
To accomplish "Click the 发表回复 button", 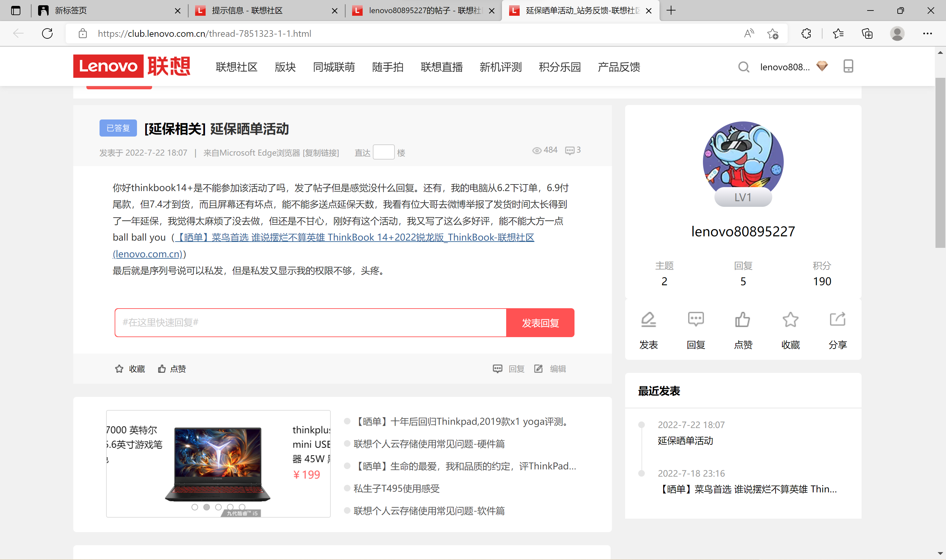I will [x=540, y=323].
